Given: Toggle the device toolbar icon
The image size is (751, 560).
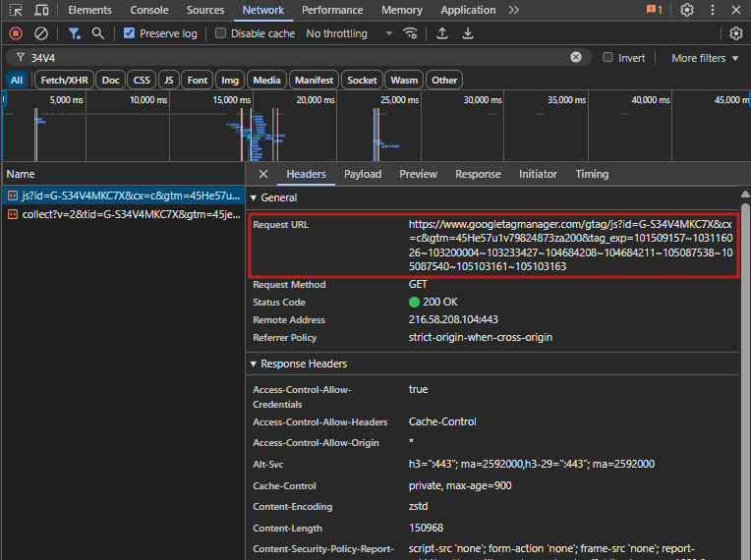Looking at the screenshot, I should click(x=41, y=10).
